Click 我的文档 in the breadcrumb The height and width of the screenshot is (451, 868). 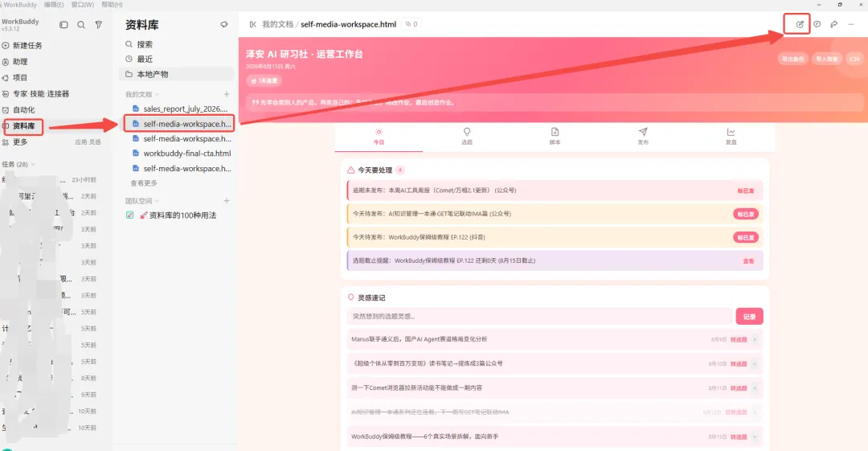(277, 24)
